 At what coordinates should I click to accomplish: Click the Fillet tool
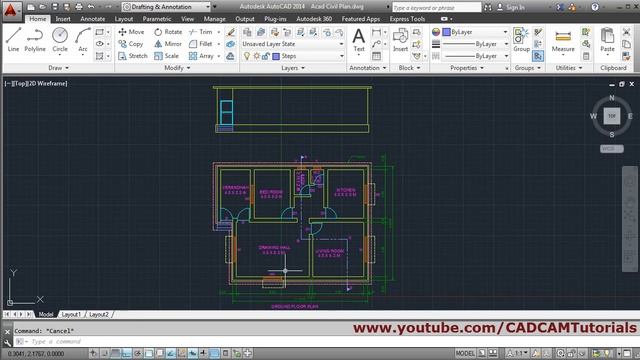click(201, 44)
